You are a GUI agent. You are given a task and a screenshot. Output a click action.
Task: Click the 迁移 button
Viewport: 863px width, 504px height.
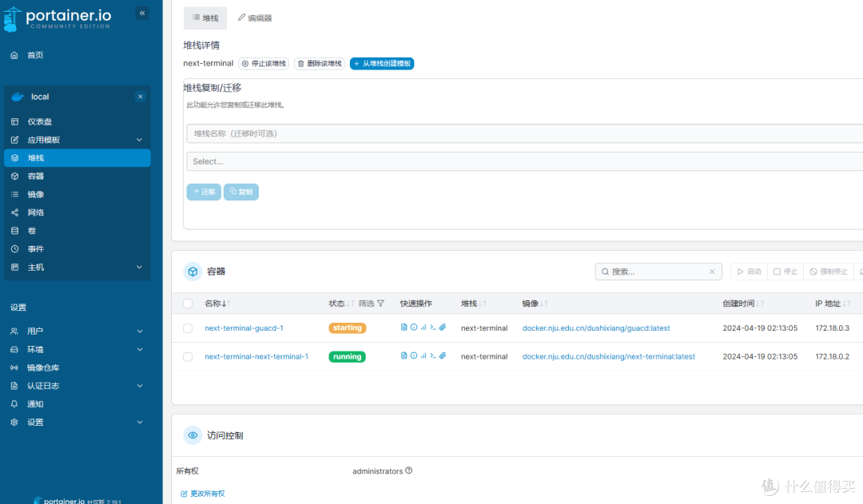pos(204,192)
